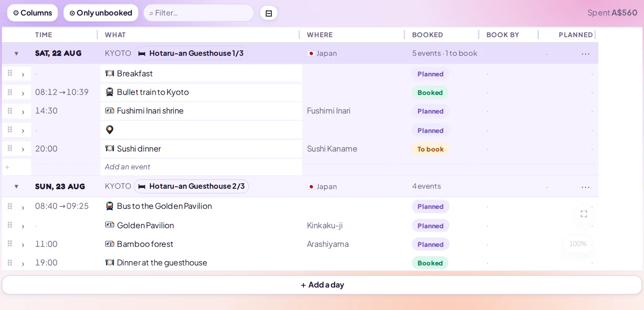The height and width of the screenshot is (310, 644).
Task: Expand details of the Golden Pavilion event
Action: (x=23, y=226)
